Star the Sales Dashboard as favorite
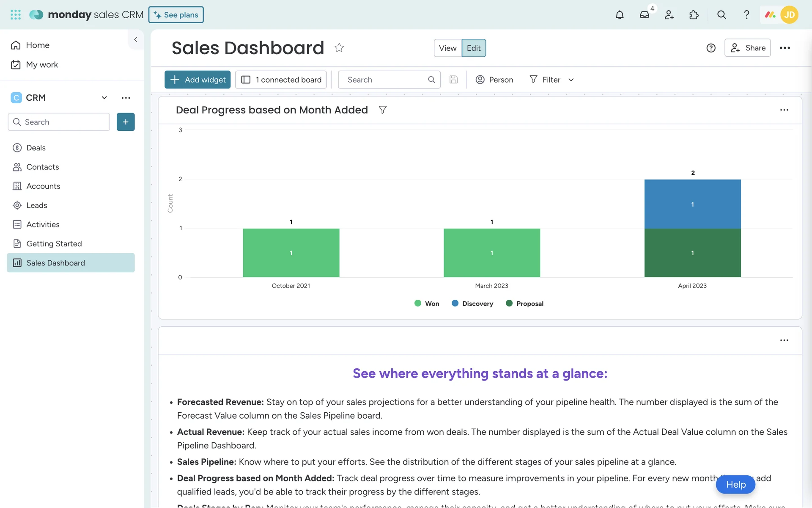This screenshot has width=812, height=508. tap(339, 48)
